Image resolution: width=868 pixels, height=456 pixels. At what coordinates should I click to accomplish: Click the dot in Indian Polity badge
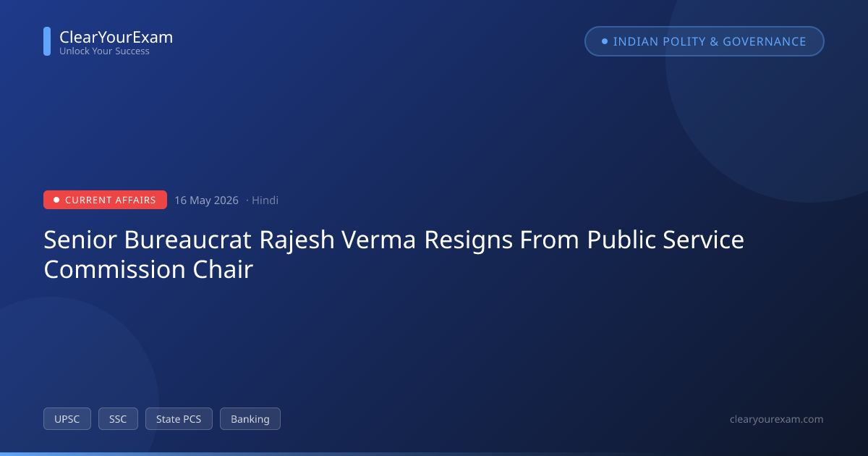[605, 41]
